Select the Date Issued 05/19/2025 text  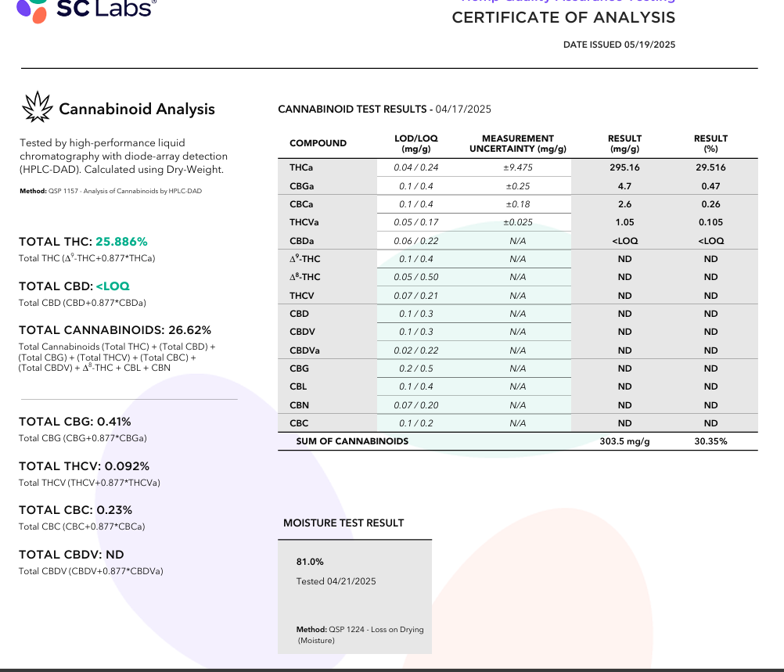coord(619,45)
